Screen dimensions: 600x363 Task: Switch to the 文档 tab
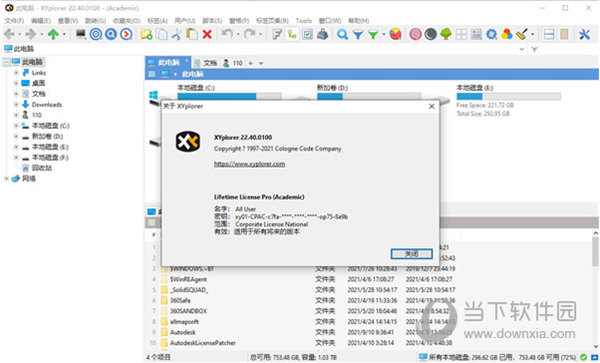pos(206,63)
